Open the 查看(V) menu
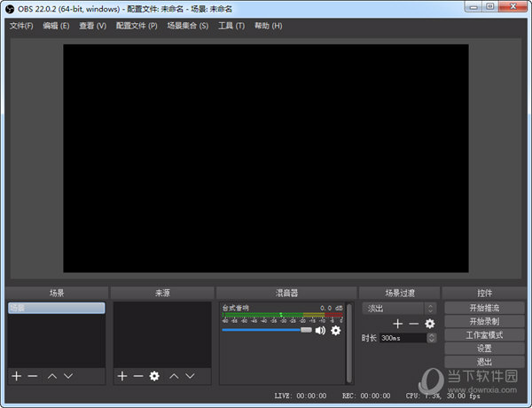The height and width of the screenshot is (408, 532). pos(92,26)
